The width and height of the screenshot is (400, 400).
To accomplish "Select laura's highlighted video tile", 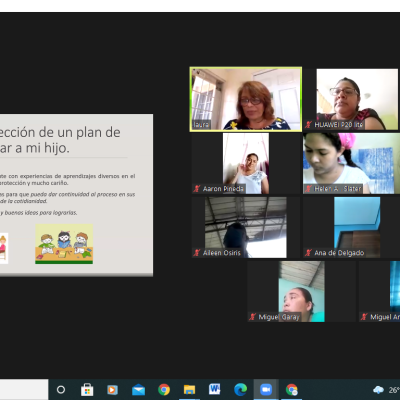I will (246, 99).
